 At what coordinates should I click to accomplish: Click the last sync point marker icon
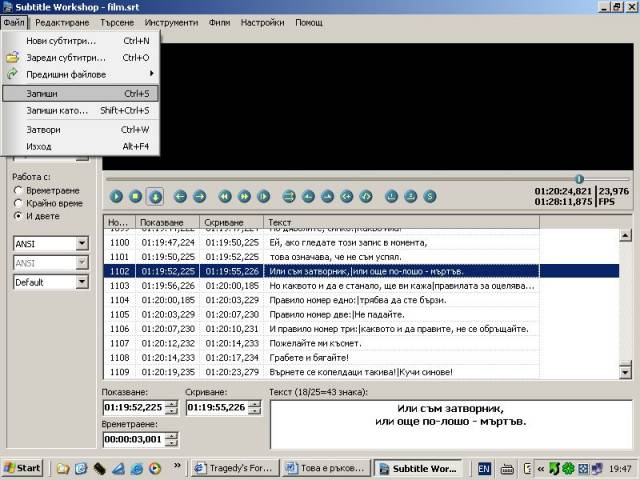[x=411, y=197]
